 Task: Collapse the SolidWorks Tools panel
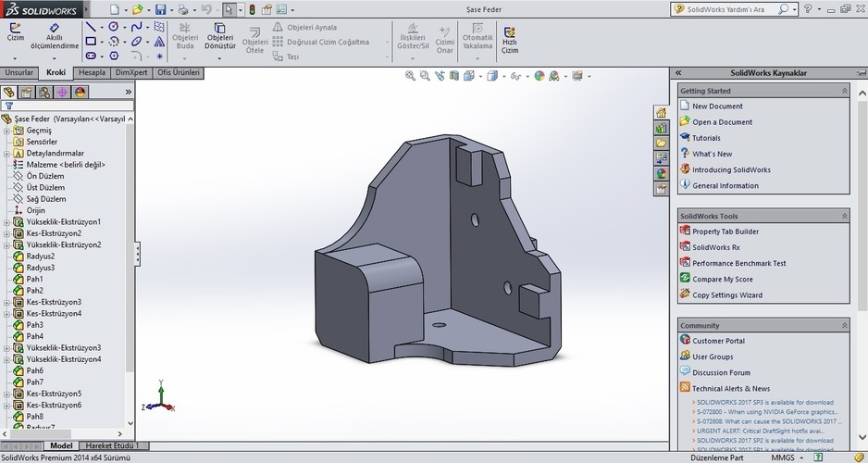click(844, 216)
